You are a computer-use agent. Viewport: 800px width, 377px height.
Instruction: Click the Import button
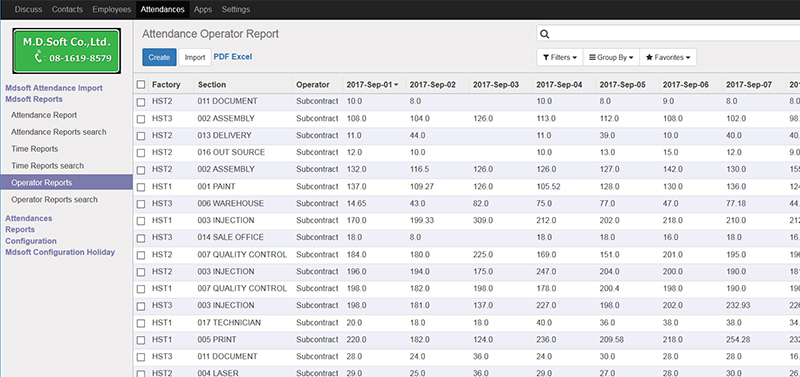click(195, 57)
